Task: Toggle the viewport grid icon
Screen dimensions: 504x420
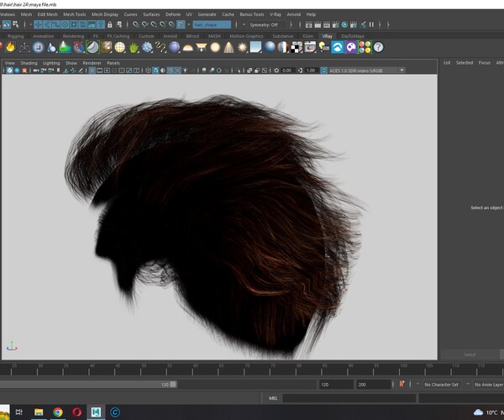Action: pyautogui.click(x=92, y=71)
